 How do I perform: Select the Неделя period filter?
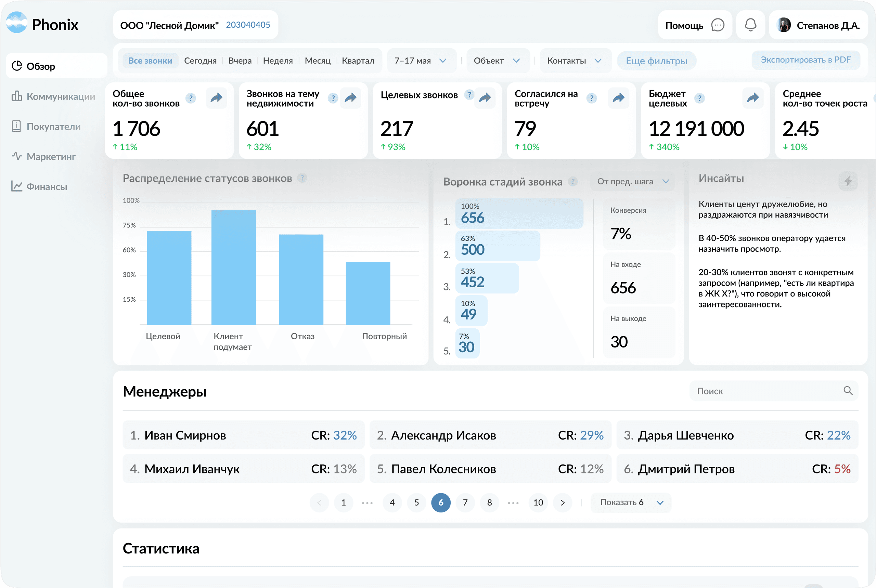[278, 61]
